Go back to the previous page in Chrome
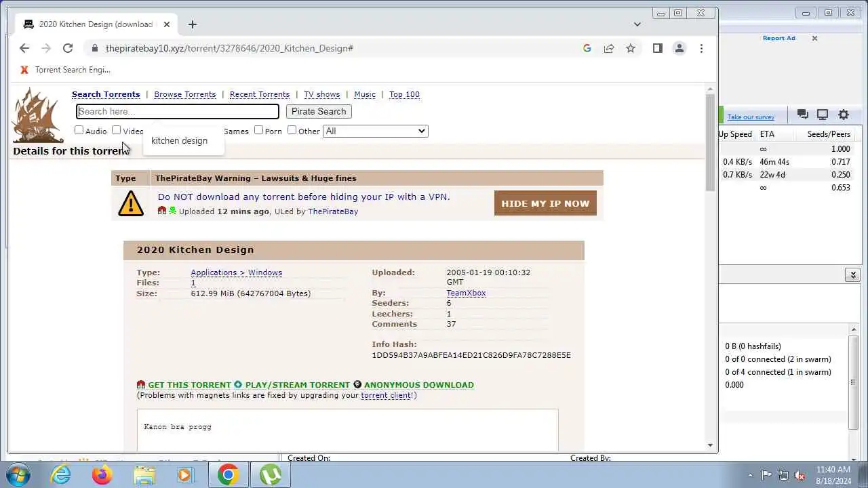This screenshot has height=488, width=868. pyautogui.click(x=24, y=48)
